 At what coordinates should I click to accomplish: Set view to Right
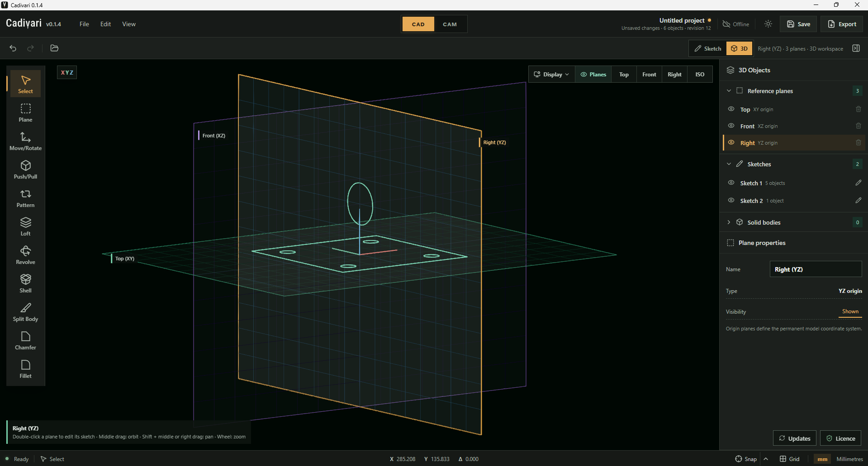tap(674, 75)
